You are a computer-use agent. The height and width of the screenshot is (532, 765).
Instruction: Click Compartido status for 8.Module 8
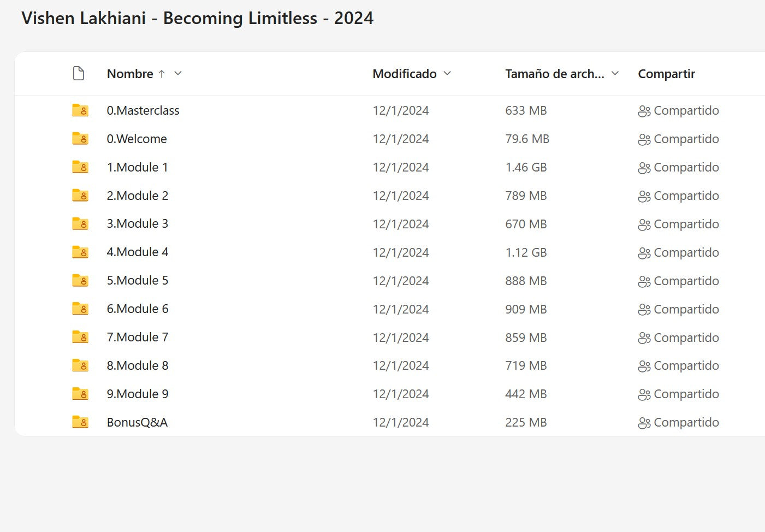point(686,366)
